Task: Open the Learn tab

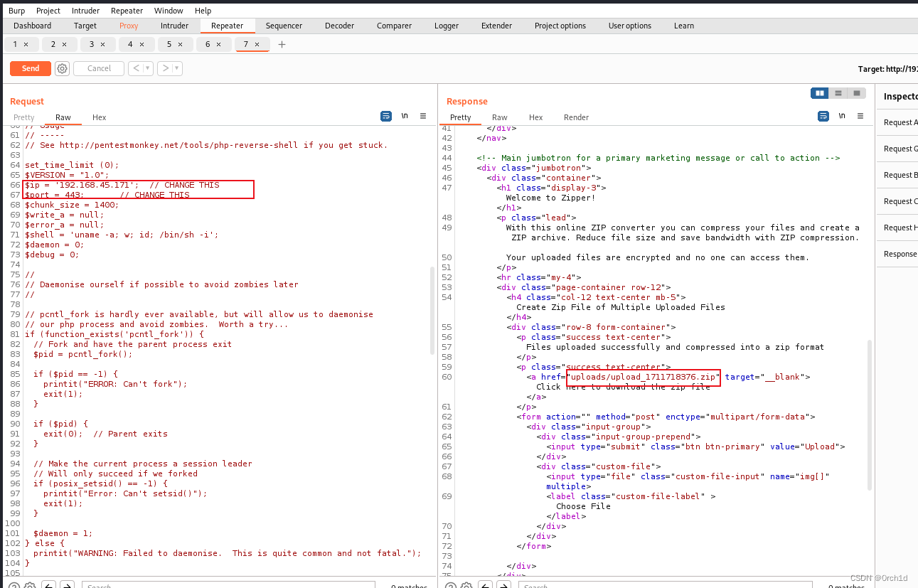Action: [x=684, y=26]
